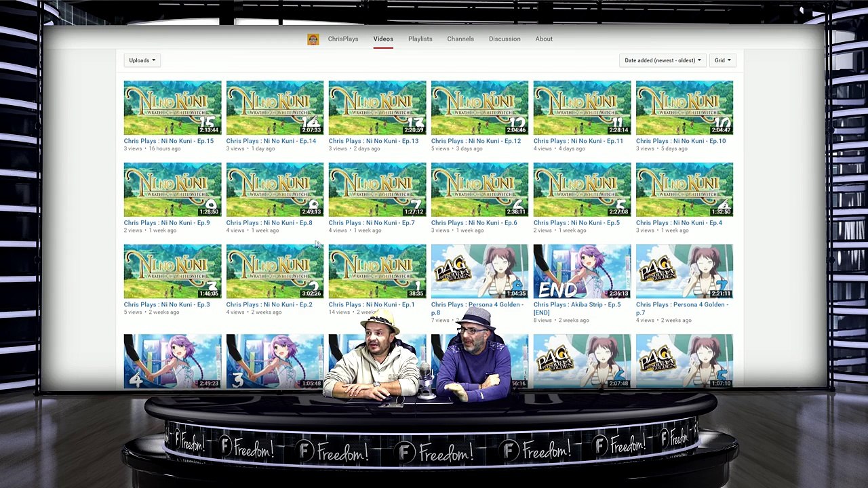Open the Playlists tab
The width and height of the screenshot is (868, 488).
pyautogui.click(x=420, y=39)
